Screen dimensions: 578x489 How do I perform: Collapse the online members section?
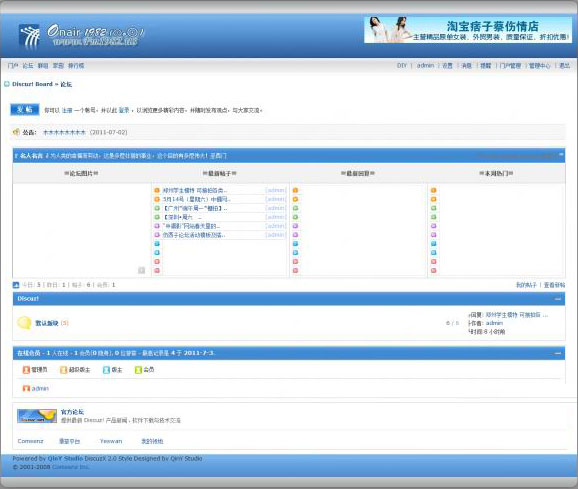click(x=558, y=353)
